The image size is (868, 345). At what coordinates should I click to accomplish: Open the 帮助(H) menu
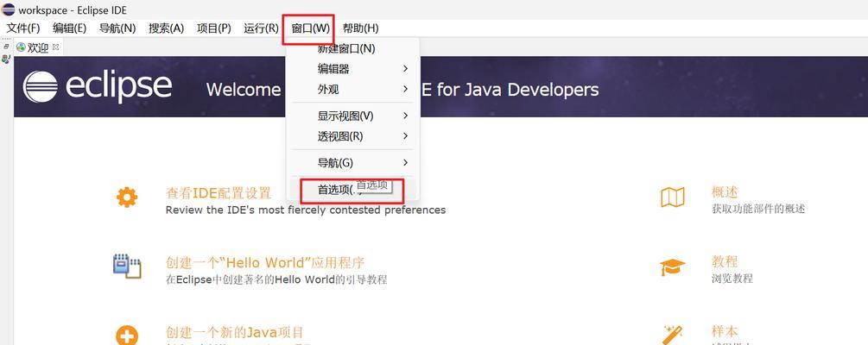360,28
